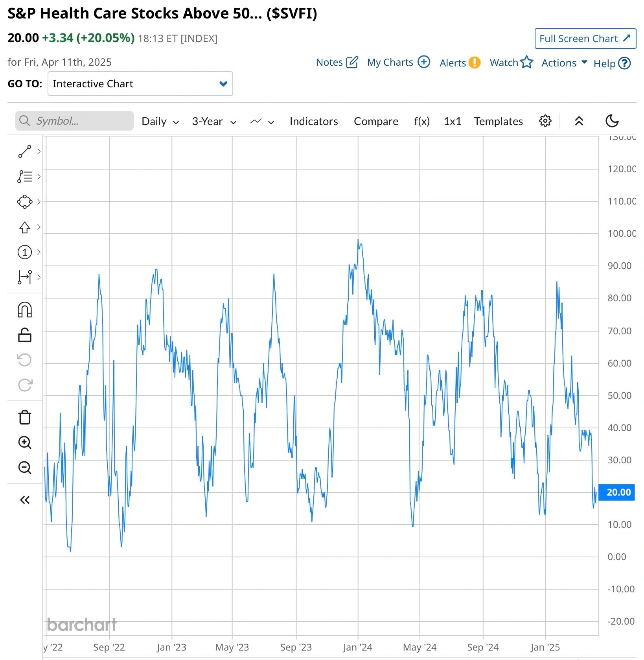The height and width of the screenshot is (660, 644).
Task: Click the zoom out magnifier icon
Action: 25,468
